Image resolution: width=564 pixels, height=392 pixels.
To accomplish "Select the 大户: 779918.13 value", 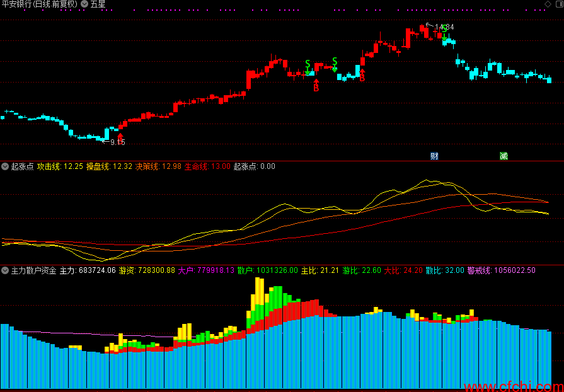I will [206, 270].
